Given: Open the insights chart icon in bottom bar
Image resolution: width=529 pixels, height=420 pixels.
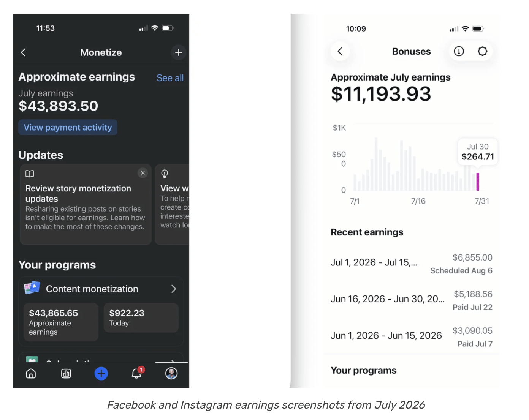Looking at the screenshot, I should click(x=66, y=374).
